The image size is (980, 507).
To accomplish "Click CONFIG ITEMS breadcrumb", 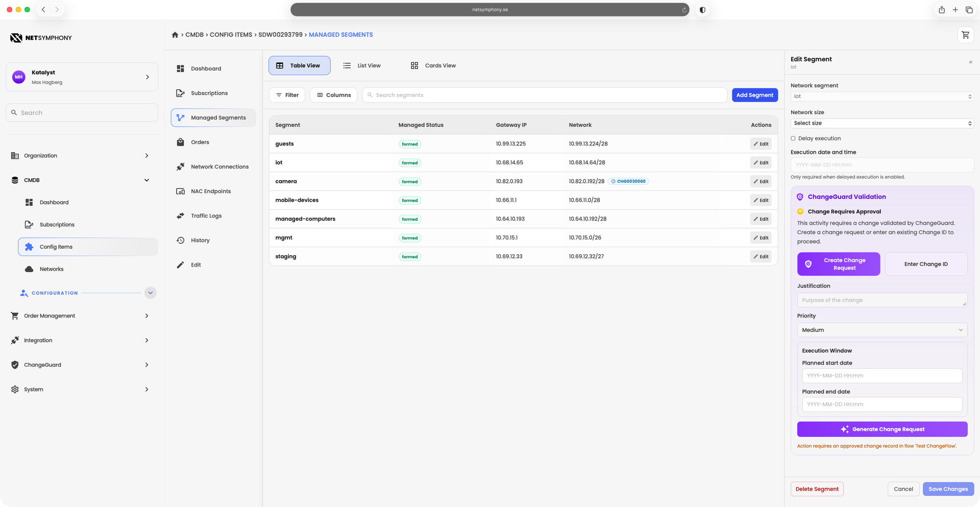I will pyautogui.click(x=231, y=35).
